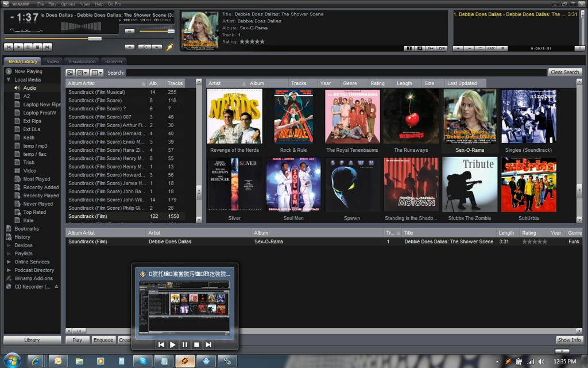Click the Show Info button
The width and height of the screenshot is (588, 368).
pyautogui.click(x=569, y=340)
